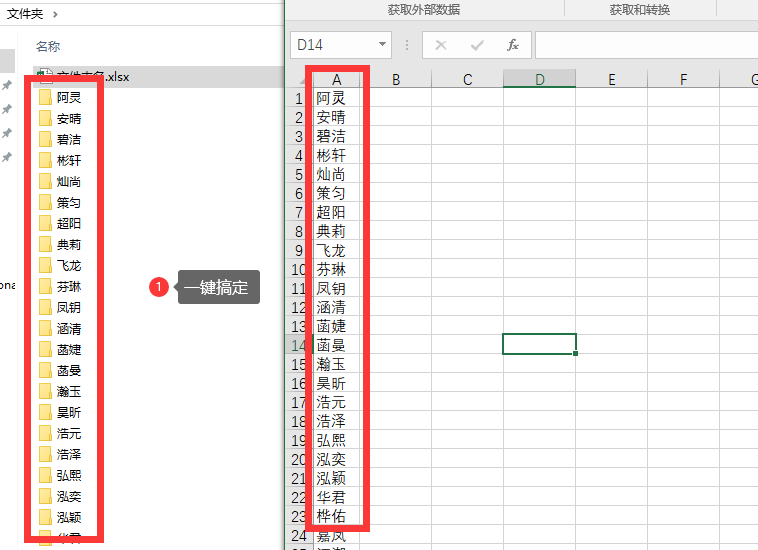This screenshot has width=758, height=550.
Task: Open the 菡曼 folder icon in Explorer
Action: (x=45, y=370)
